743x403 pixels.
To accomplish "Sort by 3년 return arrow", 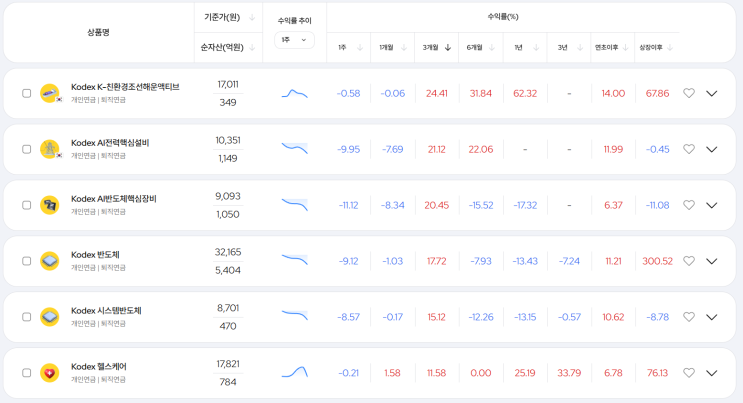I will [x=580, y=47].
